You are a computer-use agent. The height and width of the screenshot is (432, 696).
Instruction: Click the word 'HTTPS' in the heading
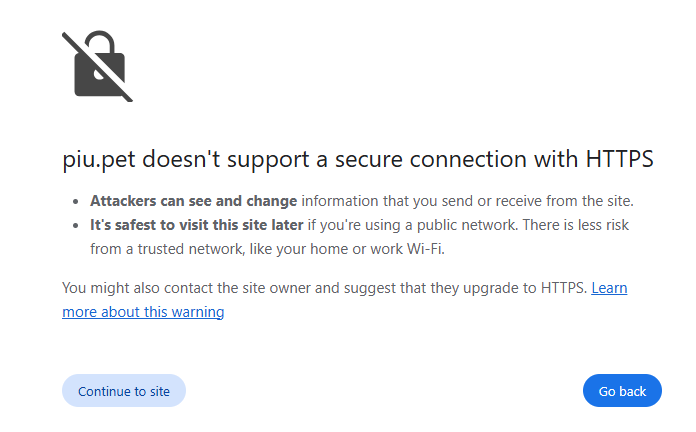click(x=619, y=159)
